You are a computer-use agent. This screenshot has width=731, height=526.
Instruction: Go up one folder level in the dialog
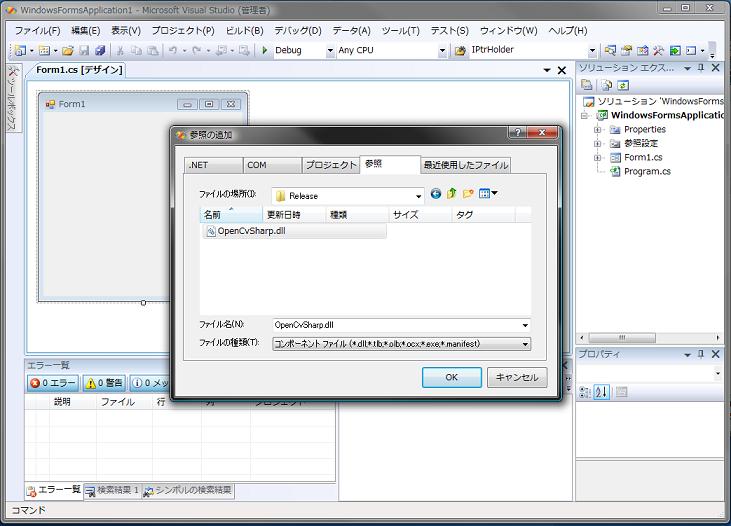click(x=452, y=194)
